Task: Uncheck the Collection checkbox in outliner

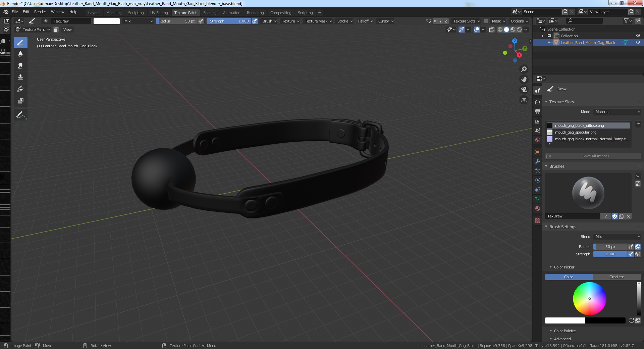Action: 549,36
